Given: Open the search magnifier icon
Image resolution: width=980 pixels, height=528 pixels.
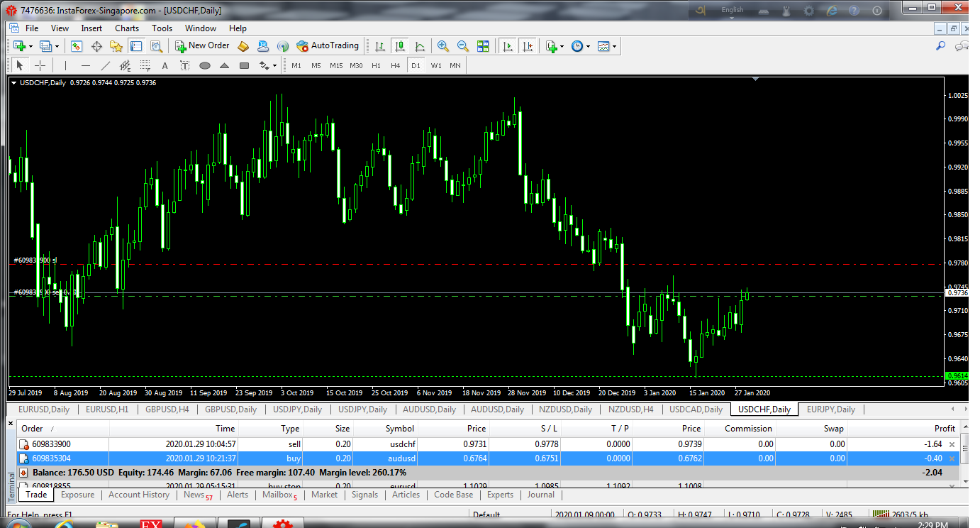Looking at the screenshot, I should point(941,45).
